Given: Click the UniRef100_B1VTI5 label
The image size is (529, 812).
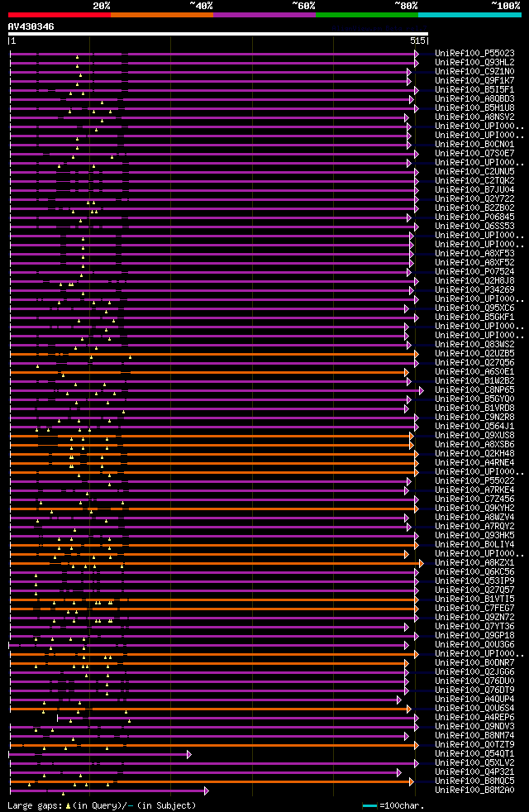Looking at the screenshot, I should [474, 599].
